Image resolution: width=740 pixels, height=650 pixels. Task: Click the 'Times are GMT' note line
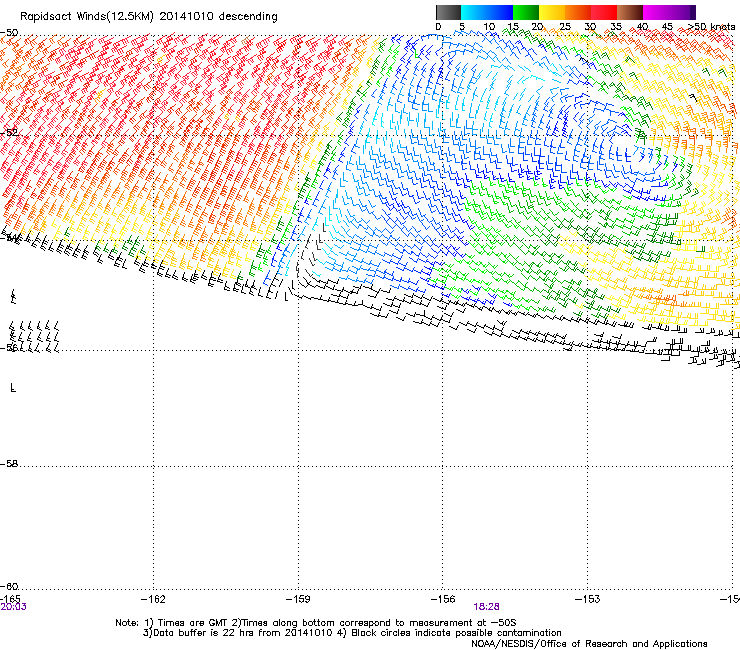(x=316, y=623)
